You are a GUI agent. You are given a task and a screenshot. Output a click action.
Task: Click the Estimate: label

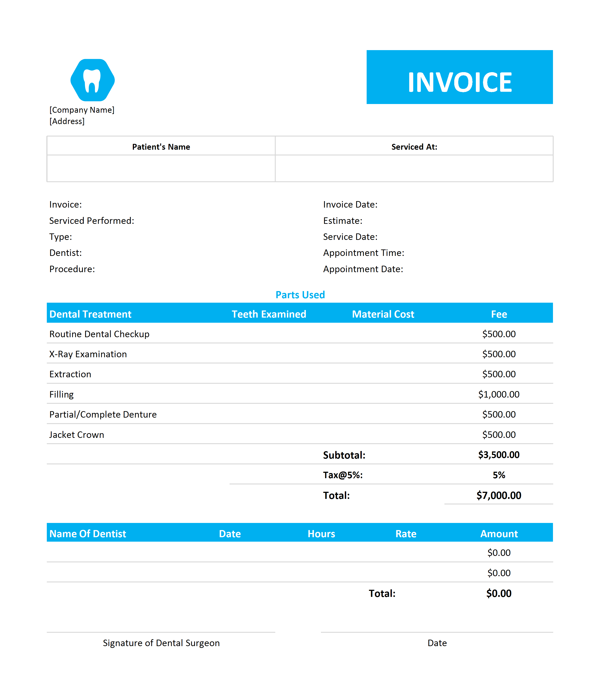342,221
